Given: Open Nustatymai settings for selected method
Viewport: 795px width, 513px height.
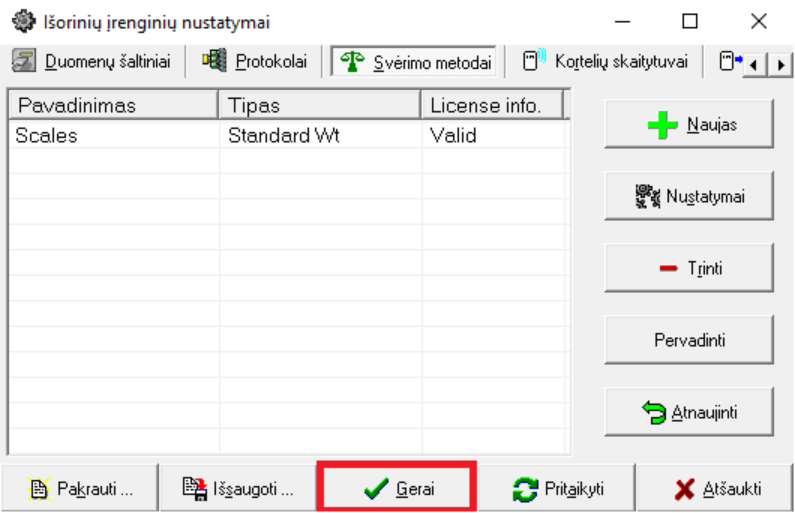Looking at the screenshot, I should pyautogui.click(x=689, y=197).
